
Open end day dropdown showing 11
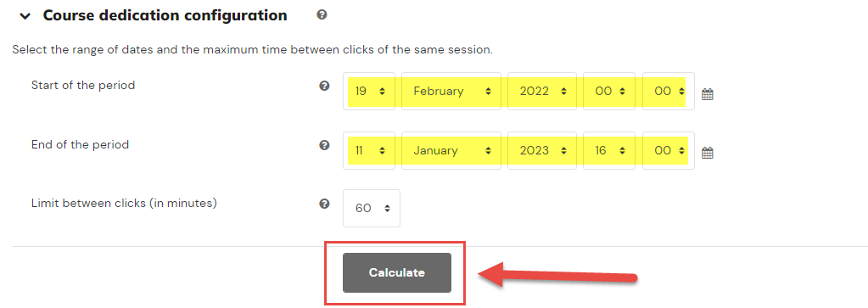pyautogui.click(x=369, y=151)
